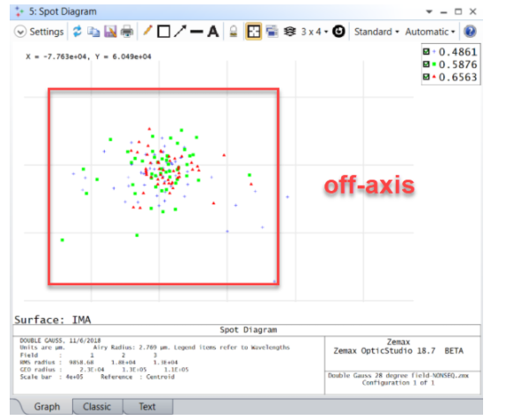Toggle the 0.4861 wavelength checkbox
This screenshot has height=420, width=506.
click(427, 52)
